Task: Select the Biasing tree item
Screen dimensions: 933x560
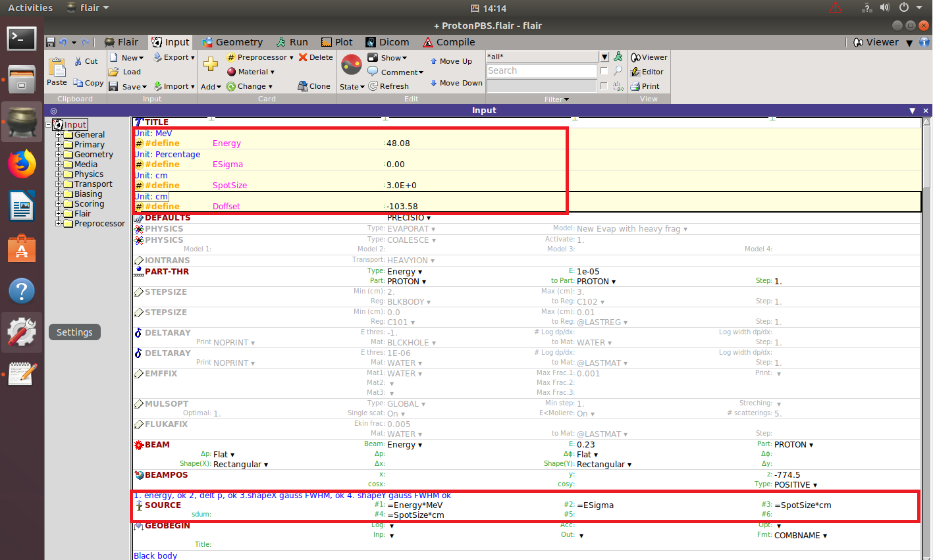Action: [88, 194]
